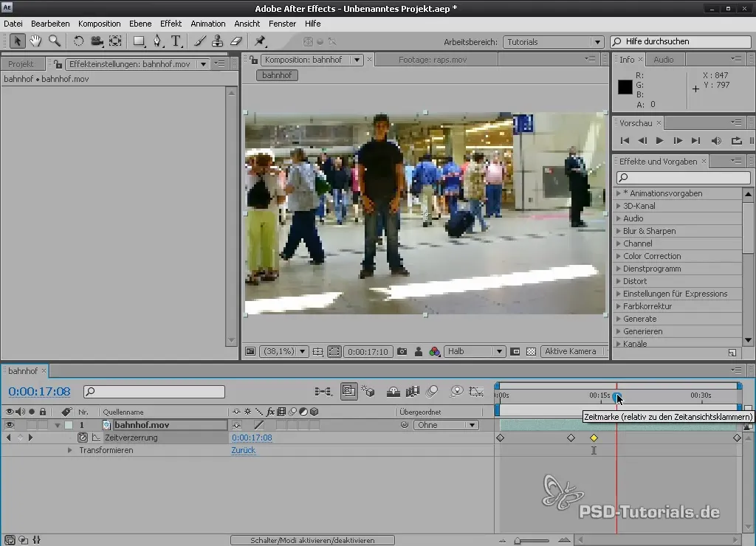The width and height of the screenshot is (756, 546).
Task: Select the Hand tool
Action: [35, 41]
